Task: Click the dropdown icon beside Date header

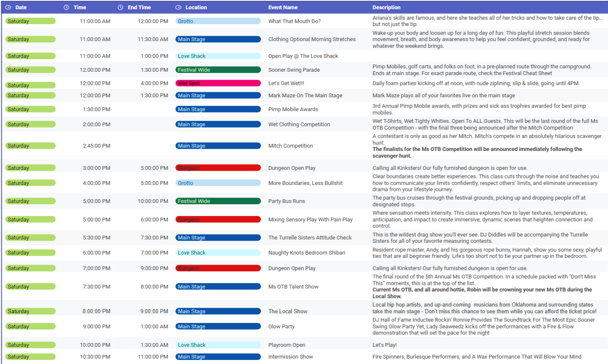Action: pos(8,8)
